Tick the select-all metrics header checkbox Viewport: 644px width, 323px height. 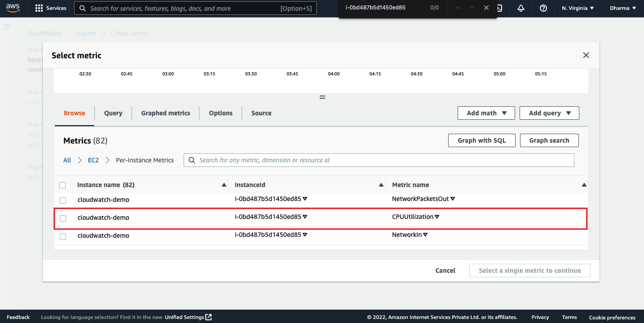(62, 185)
